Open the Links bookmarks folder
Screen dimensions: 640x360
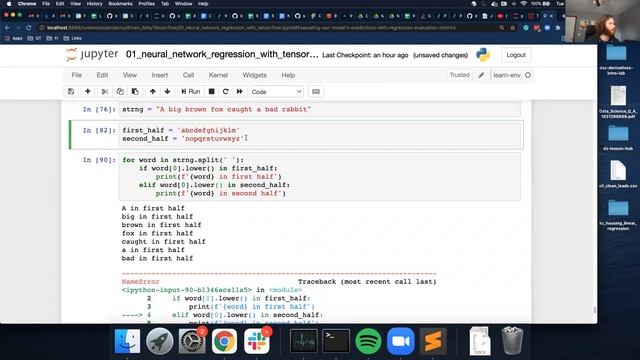click(73, 38)
